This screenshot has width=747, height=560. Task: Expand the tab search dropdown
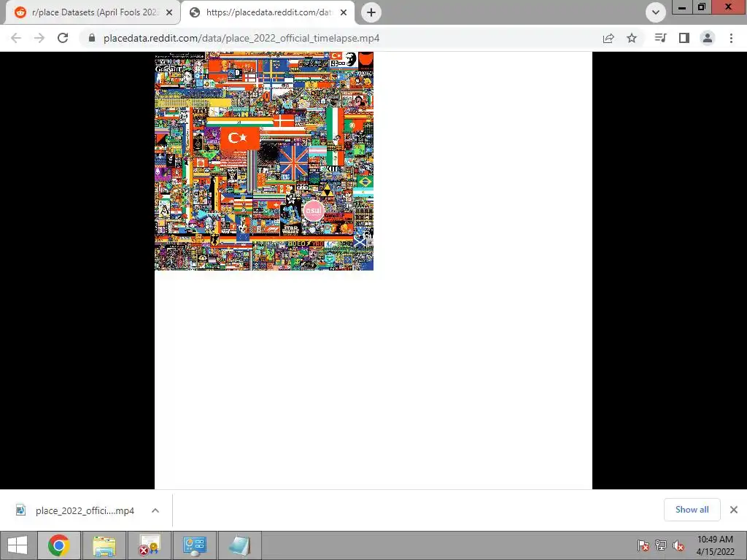click(656, 12)
